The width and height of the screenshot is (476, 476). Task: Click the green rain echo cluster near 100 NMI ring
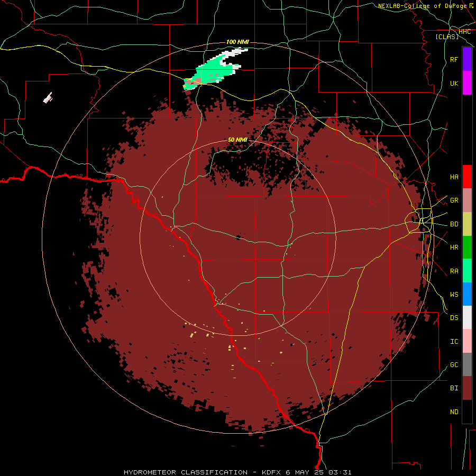214,70
